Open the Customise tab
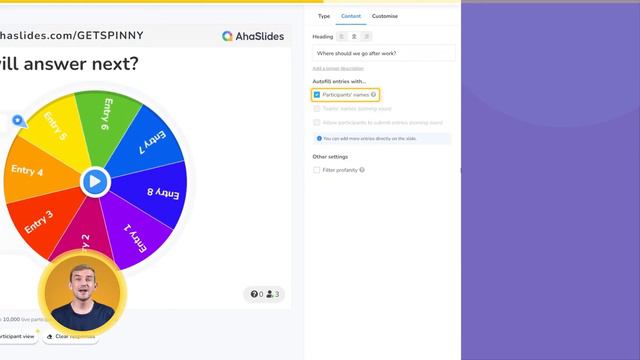 tap(384, 16)
